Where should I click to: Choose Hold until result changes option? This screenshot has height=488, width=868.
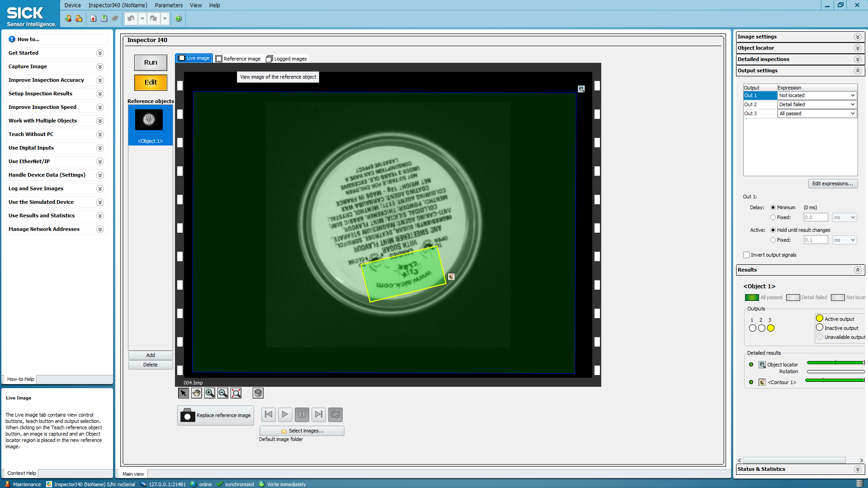(773, 230)
